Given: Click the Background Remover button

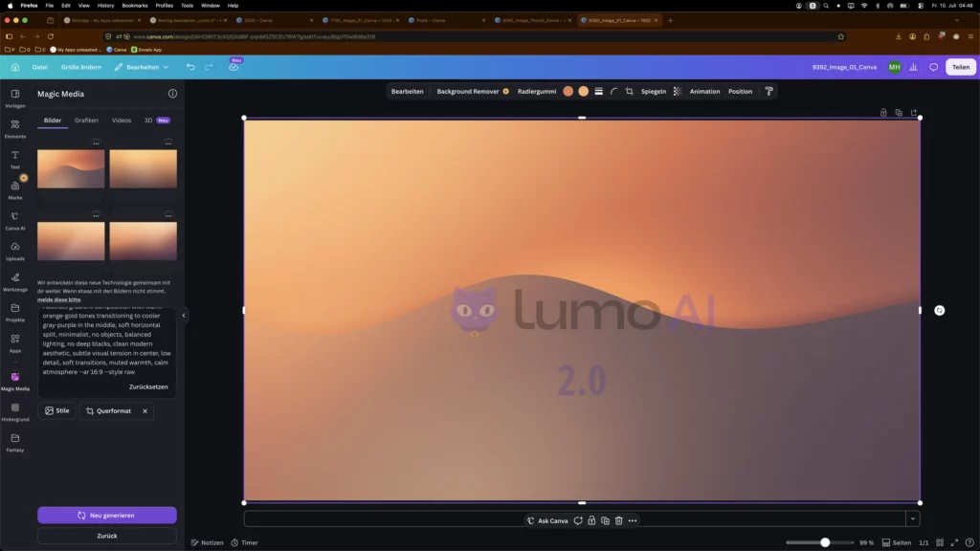Looking at the screenshot, I should 473,91.
